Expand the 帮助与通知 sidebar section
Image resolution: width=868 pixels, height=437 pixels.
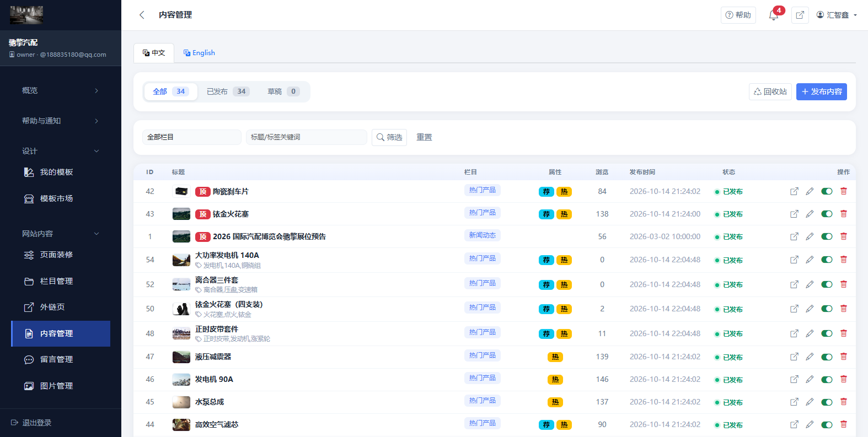(x=61, y=121)
